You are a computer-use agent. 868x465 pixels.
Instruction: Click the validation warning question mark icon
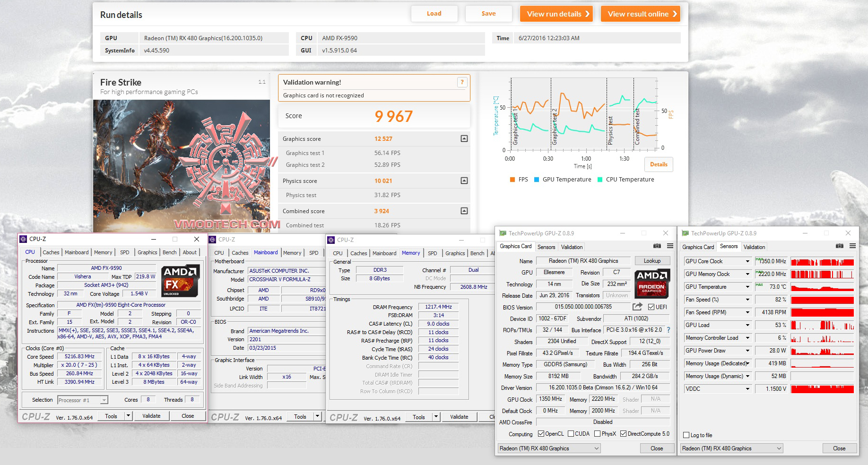tap(462, 82)
